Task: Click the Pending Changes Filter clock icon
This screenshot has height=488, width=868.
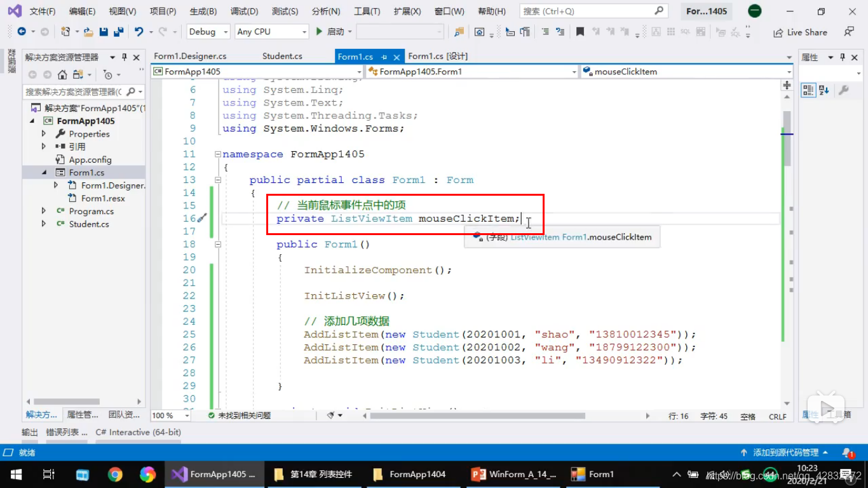Action: coord(108,74)
